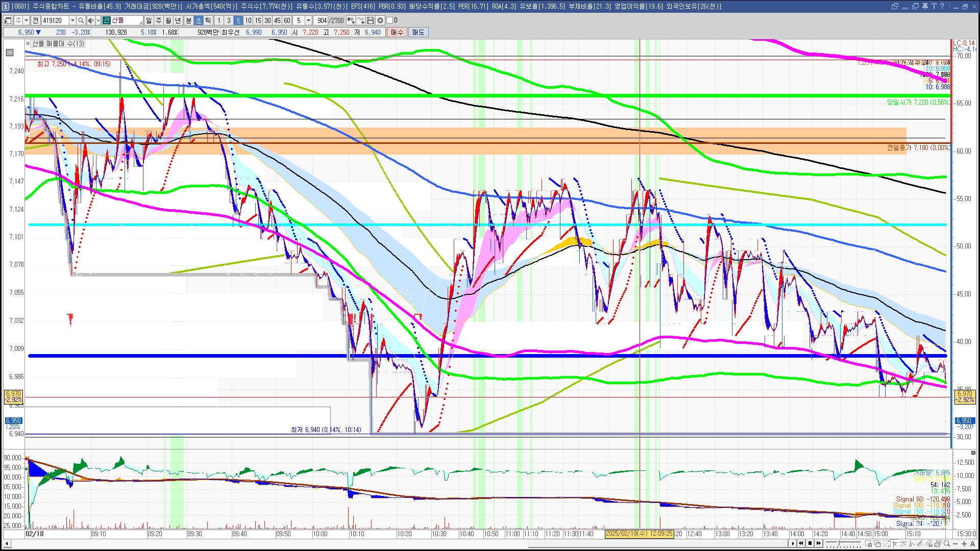Screen dimensions: 980x551
Task: Click the minus zoom-out icon at bottom
Action: click(955, 543)
